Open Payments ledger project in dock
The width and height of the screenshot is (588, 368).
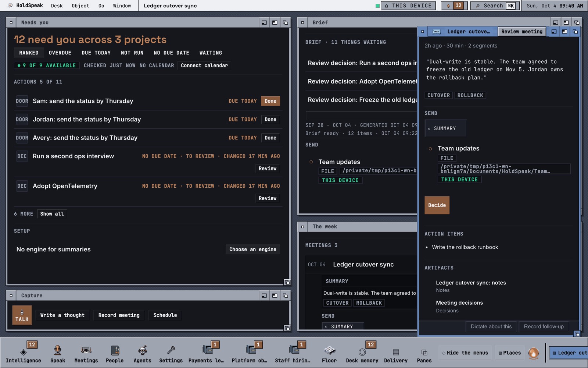pyautogui.click(x=206, y=353)
